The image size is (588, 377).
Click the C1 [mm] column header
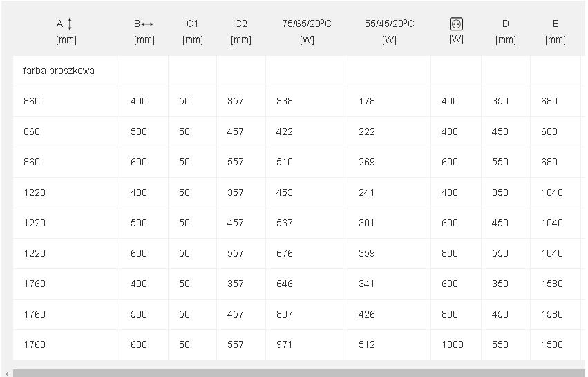192,32
